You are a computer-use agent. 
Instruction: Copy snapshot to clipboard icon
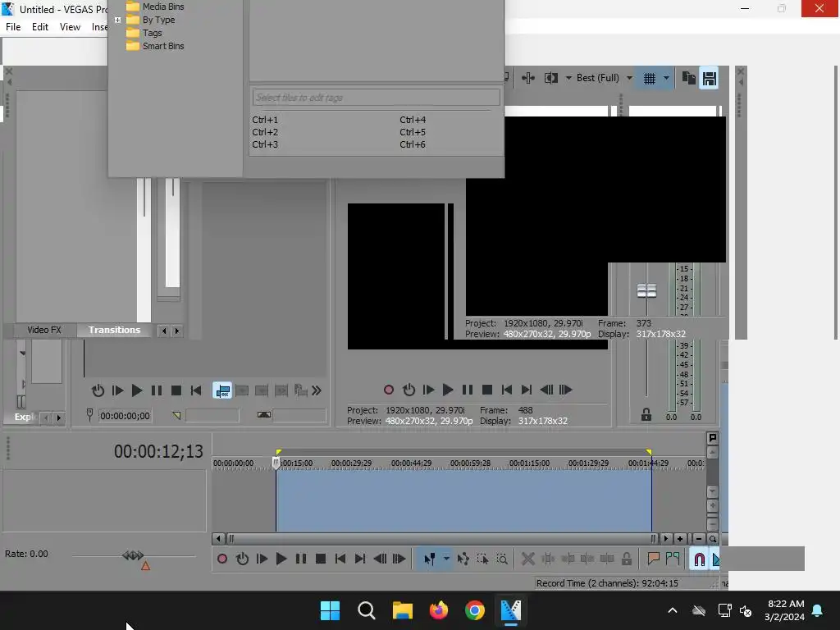pyautogui.click(x=688, y=78)
